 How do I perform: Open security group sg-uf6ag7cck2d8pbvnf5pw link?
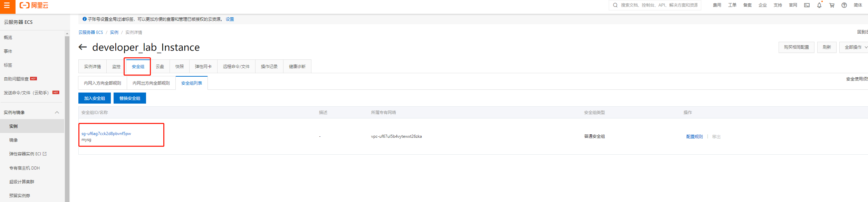pyautogui.click(x=106, y=134)
